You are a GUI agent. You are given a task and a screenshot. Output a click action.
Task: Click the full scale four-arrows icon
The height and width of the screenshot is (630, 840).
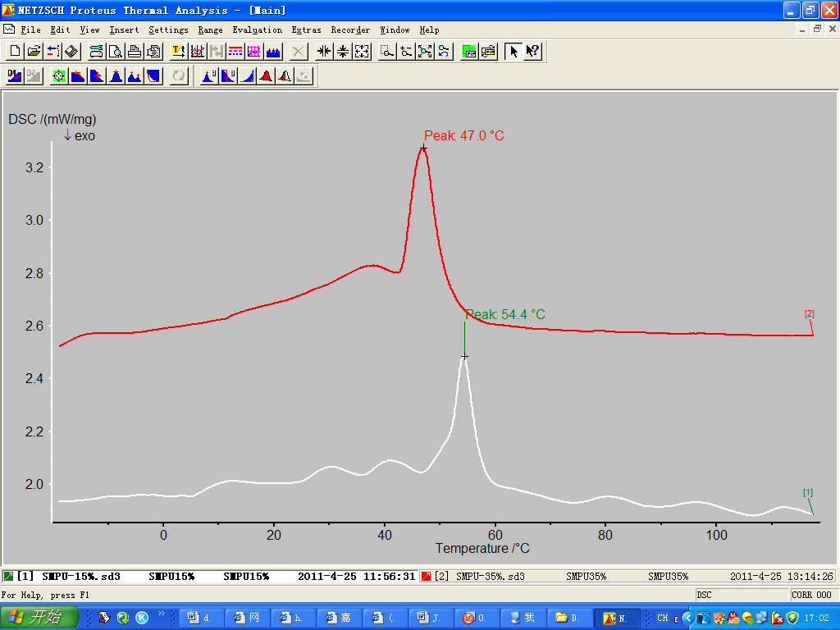[362, 52]
